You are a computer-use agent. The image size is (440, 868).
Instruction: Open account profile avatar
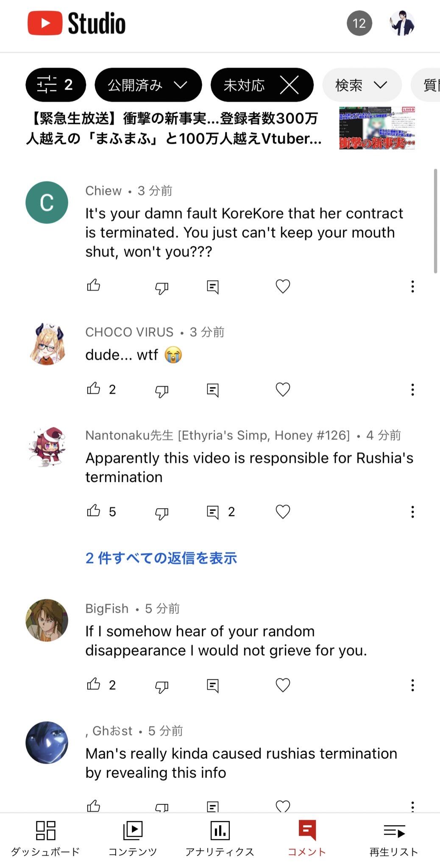pos(402,23)
